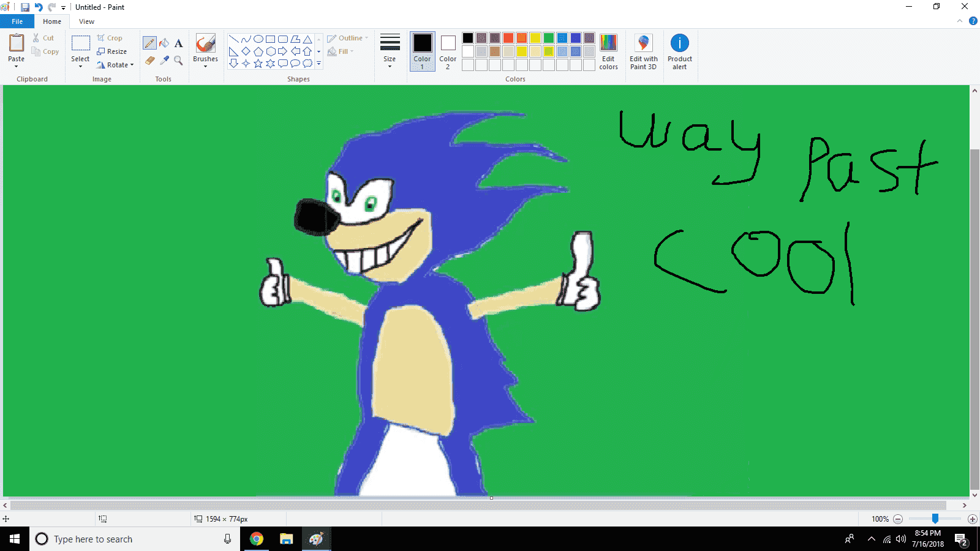This screenshot has width=980, height=551.
Task: Click the zoom out minus button
Action: pos(898,519)
